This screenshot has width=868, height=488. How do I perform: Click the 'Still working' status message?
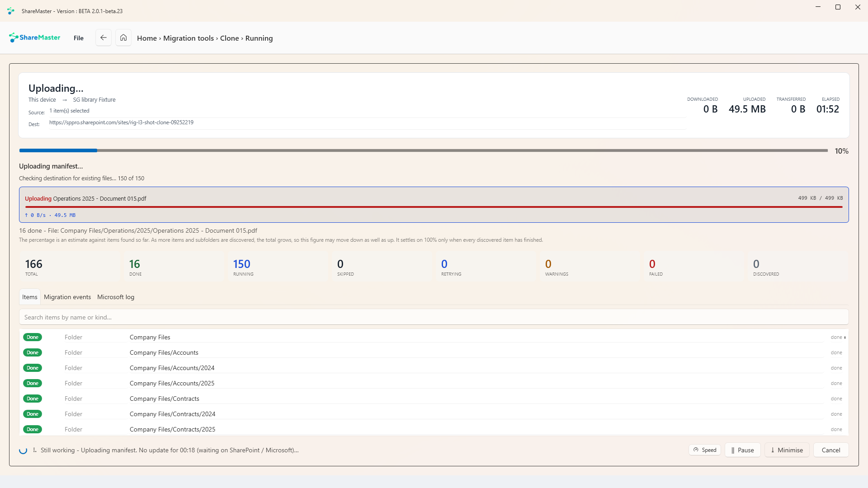coord(170,450)
